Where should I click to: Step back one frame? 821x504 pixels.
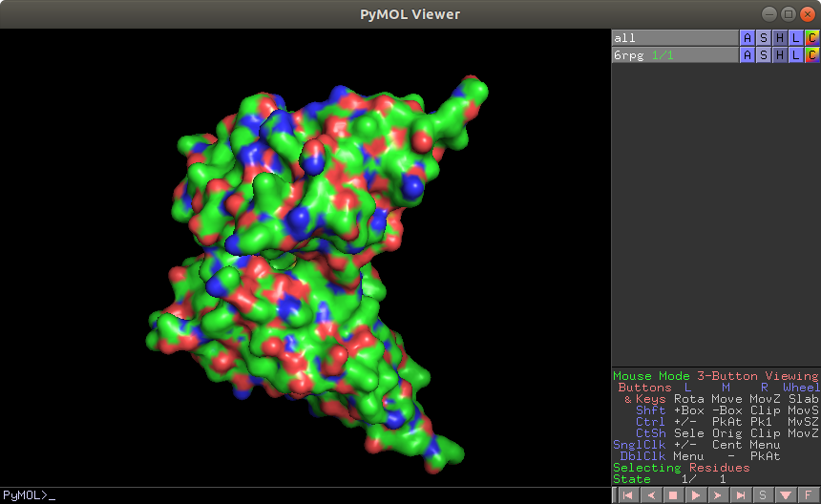point(651,495)
